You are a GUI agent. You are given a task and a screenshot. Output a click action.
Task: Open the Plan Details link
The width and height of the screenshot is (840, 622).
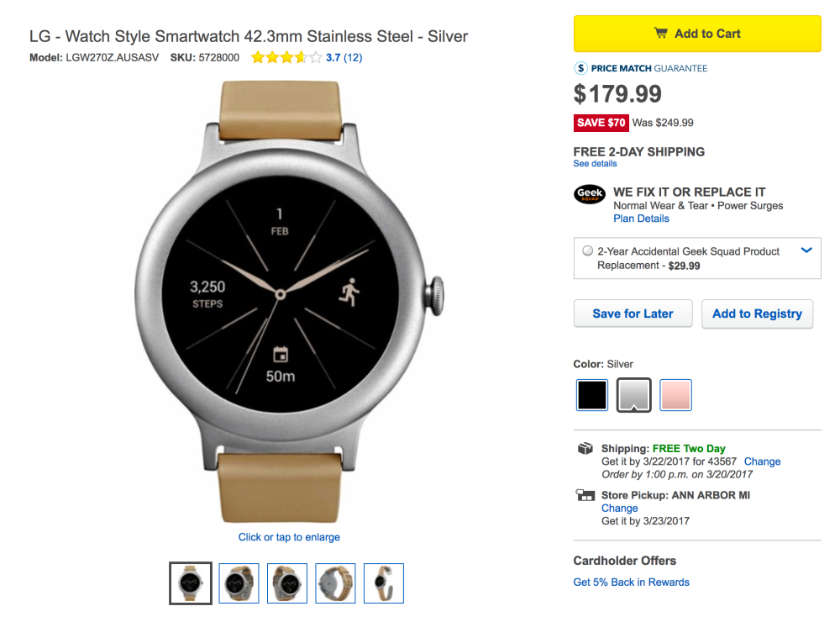tap(641, 219)
